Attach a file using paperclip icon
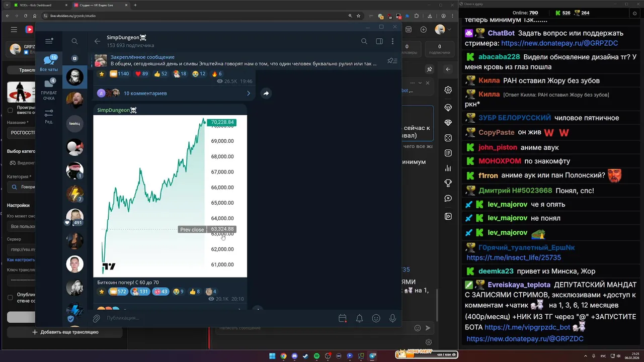 (x=97, y=318)
